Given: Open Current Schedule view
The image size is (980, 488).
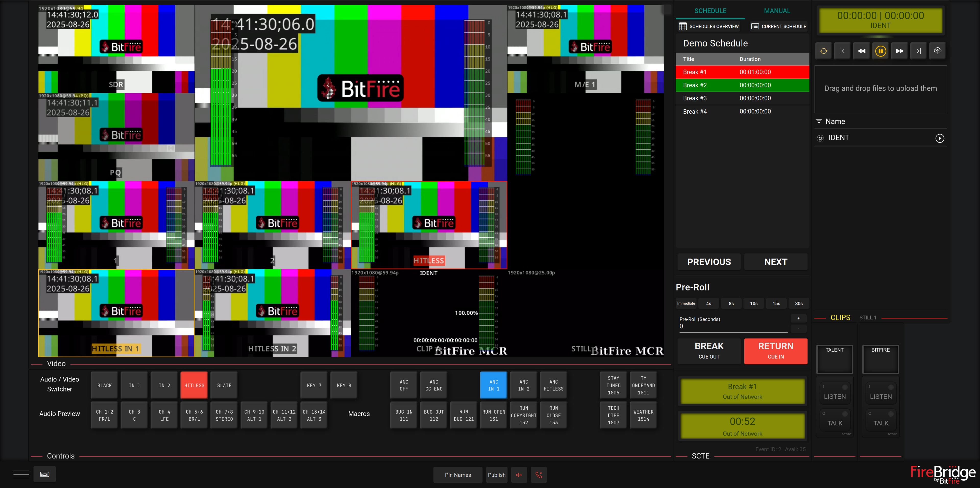Looking at the screenshot, I should pos(778,26).
